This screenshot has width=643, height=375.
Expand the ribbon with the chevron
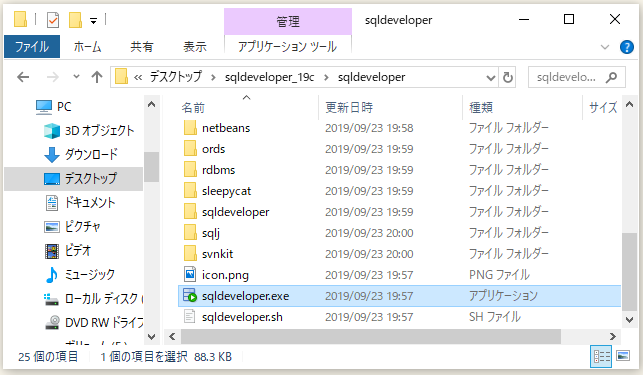605,47
